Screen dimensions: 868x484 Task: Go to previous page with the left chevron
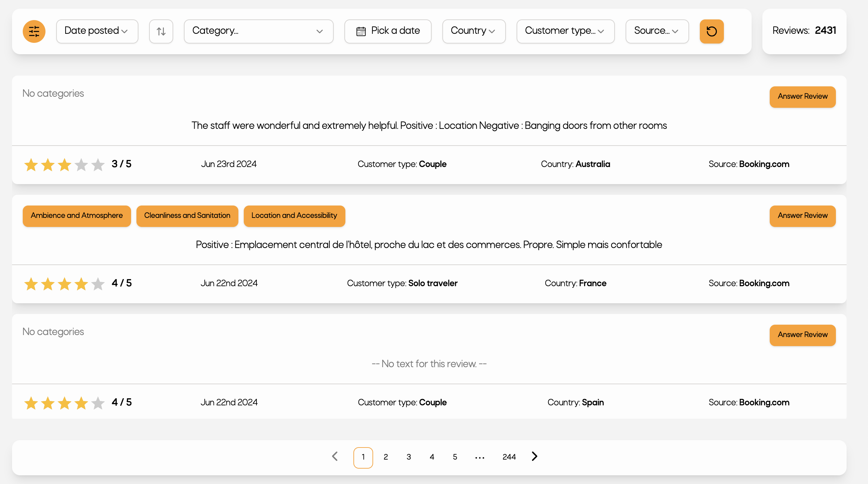[x=335, y=456]
